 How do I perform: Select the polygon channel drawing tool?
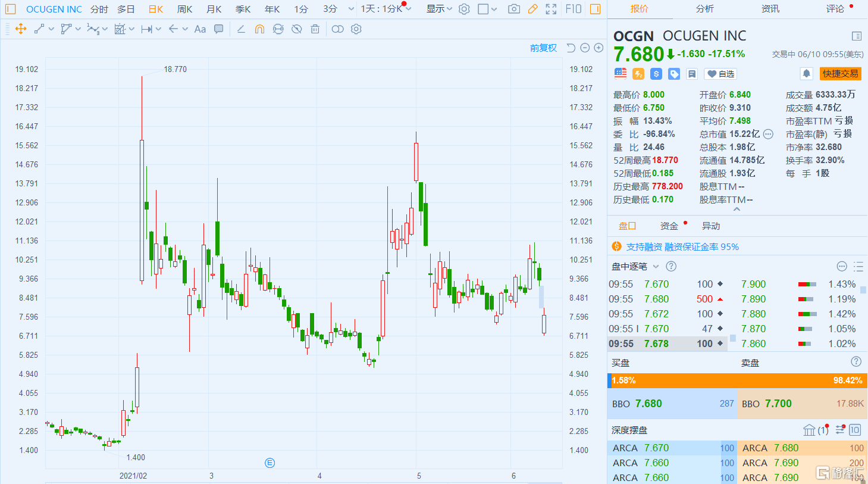[x=66, y=29]
